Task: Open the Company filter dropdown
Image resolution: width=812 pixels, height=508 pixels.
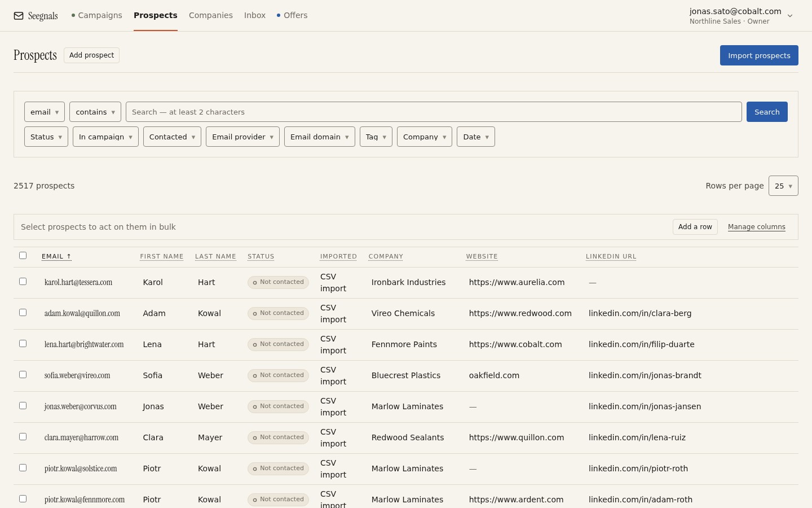Action: [x=425, y=137]
